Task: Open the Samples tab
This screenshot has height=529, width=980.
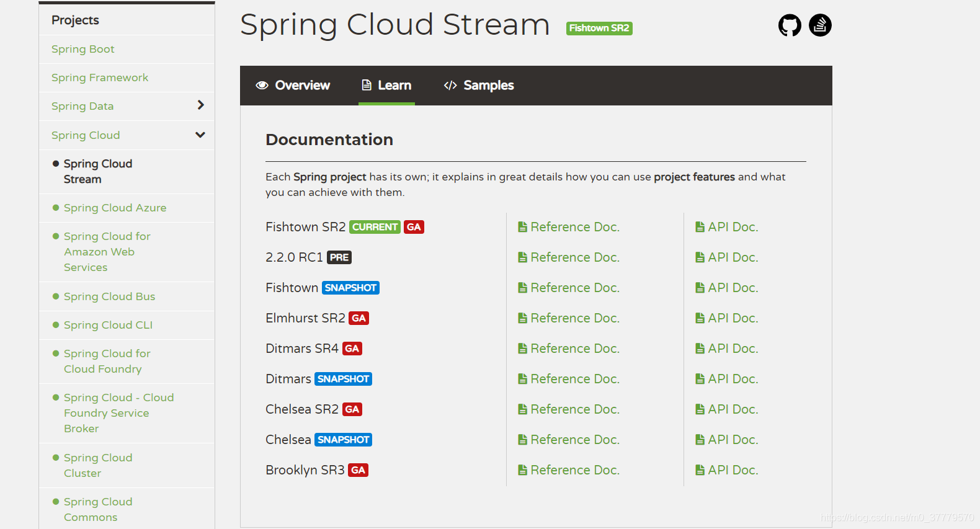Action: point(479,86)
